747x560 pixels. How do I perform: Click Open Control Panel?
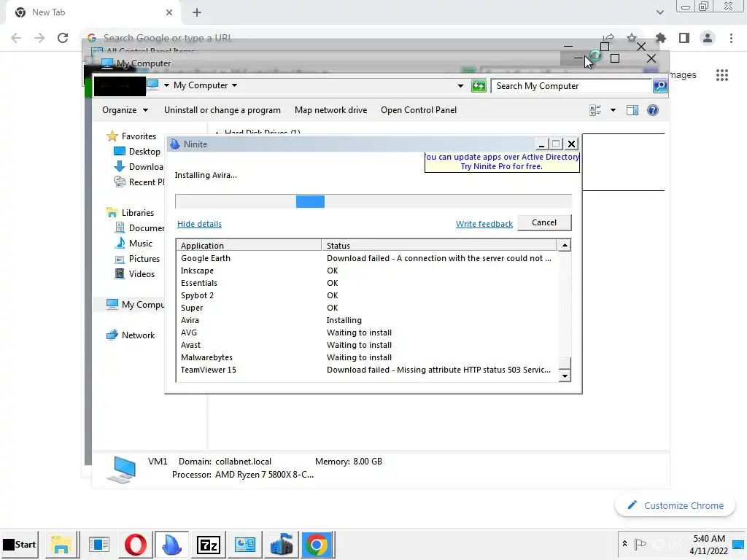[418, 110]
